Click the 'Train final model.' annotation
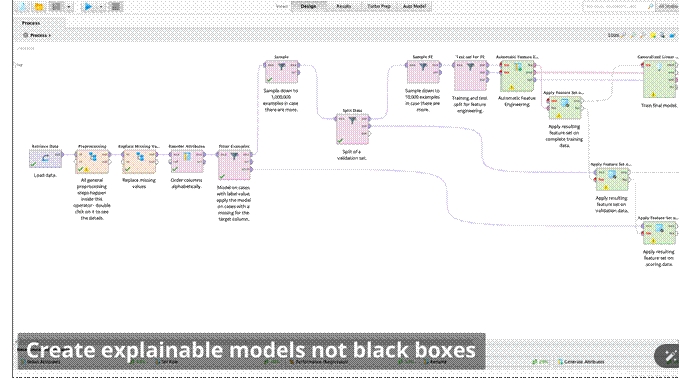Image resolution: width=679 pixels, height=383 pixels. click(659, 105)
